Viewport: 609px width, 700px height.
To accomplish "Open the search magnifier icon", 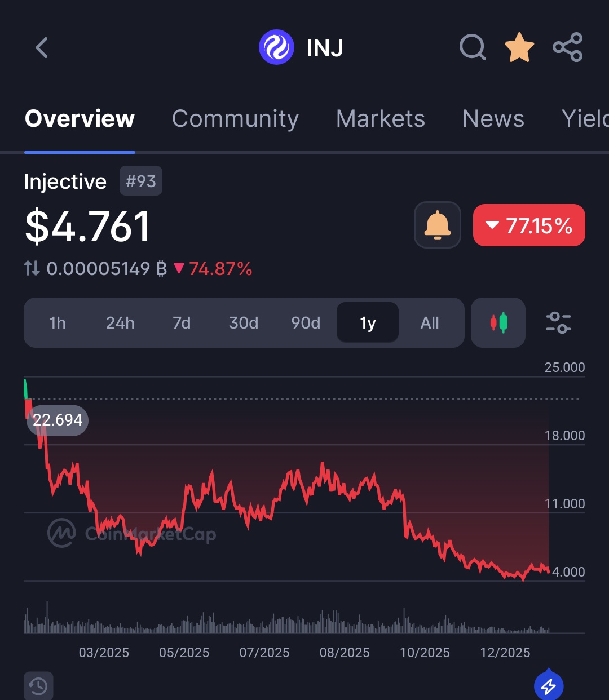I will tap(473, 47).
